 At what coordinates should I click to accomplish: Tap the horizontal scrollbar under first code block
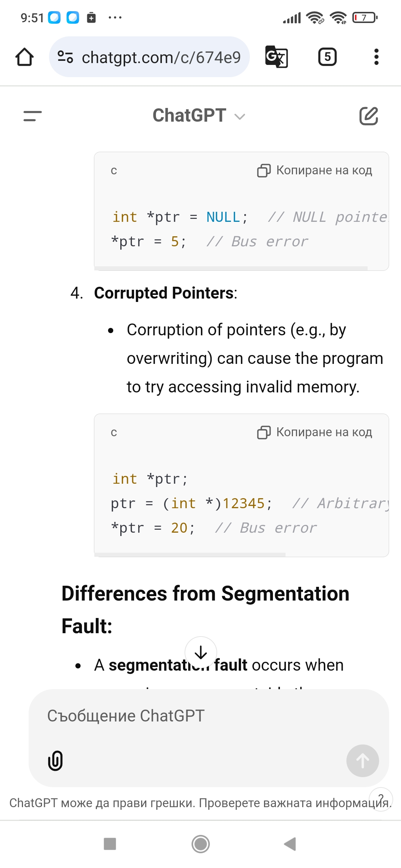tap(231, 268)
